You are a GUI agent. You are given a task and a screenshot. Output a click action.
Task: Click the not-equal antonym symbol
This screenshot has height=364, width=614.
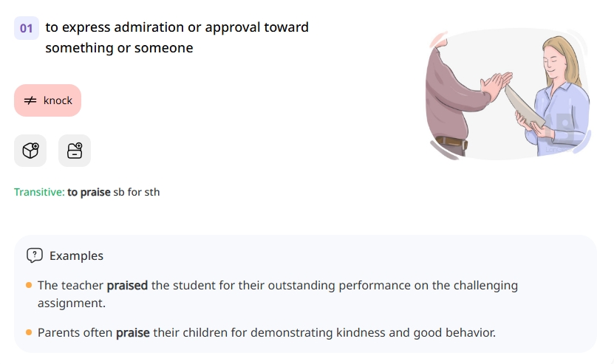(30, 100)
